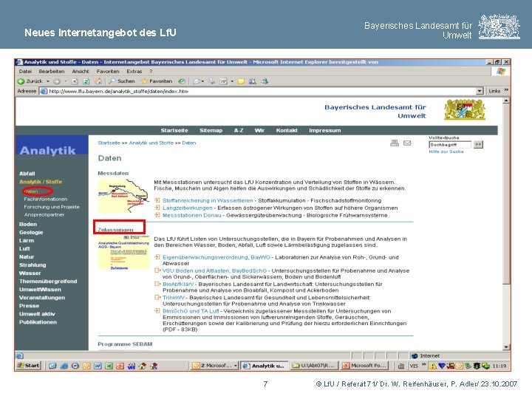Image resolution: width=532 pixels, height=399 pixels.
Task: Open the A-Z index link
Action: coord(239,130)
